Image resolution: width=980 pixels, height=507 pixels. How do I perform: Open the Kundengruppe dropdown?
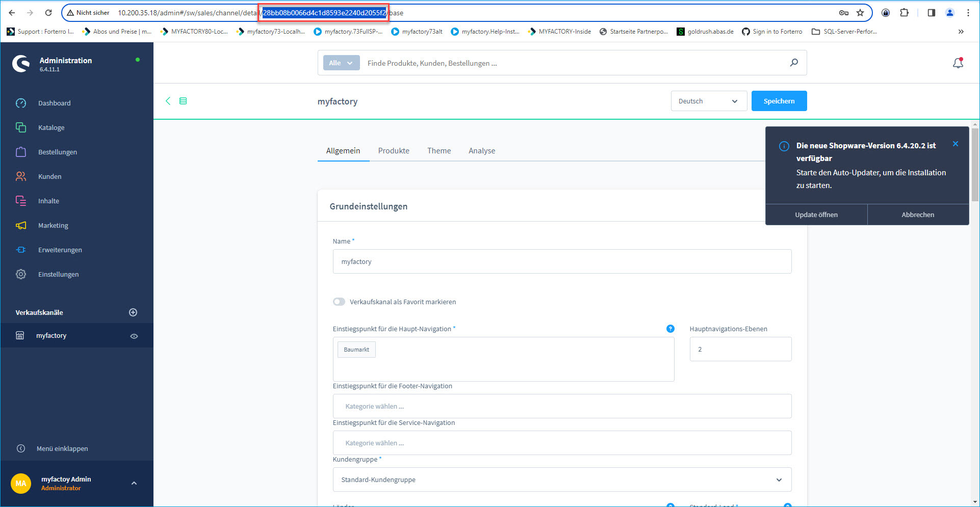(562, 479)
